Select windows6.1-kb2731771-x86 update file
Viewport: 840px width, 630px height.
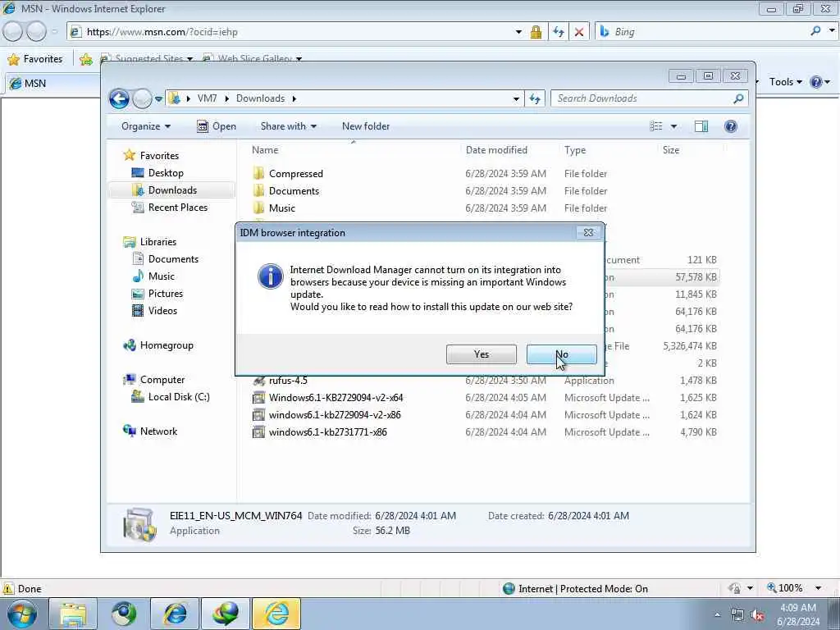click(x=327, y=431)
